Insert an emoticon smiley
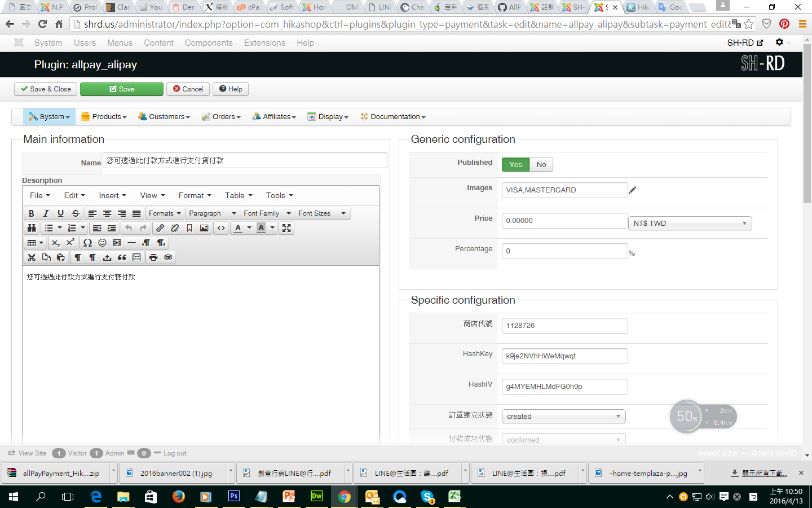The width and height of the screenshot is (812, 508). point(102,243)
